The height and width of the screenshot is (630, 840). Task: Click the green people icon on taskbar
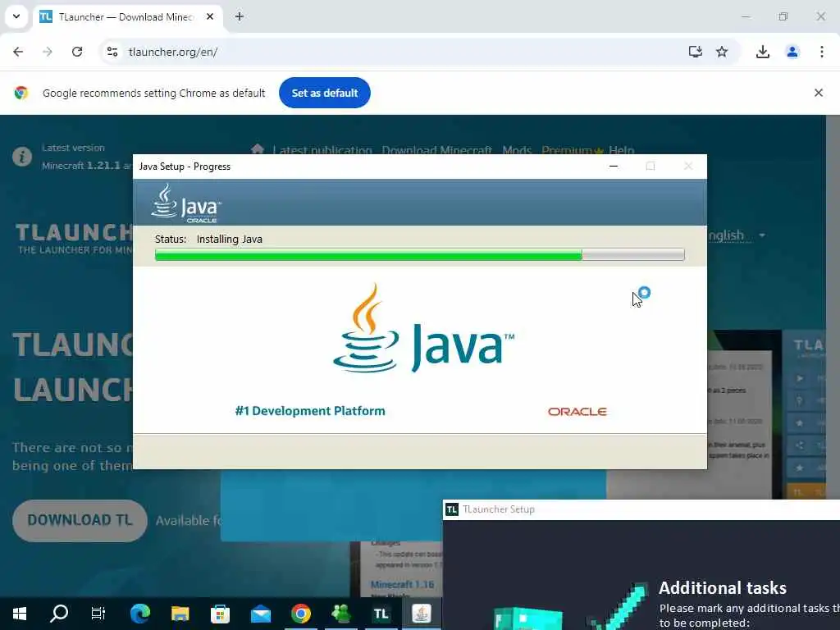[341, 614]
